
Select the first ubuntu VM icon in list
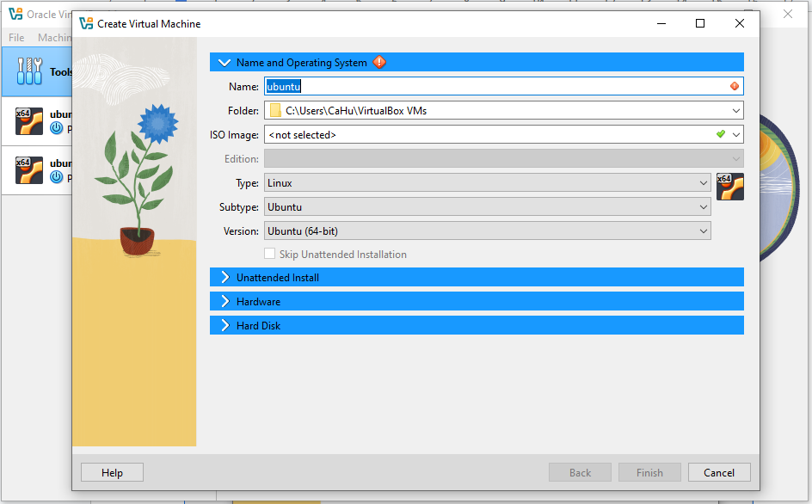pyautogui.click(x=29, y=121)
